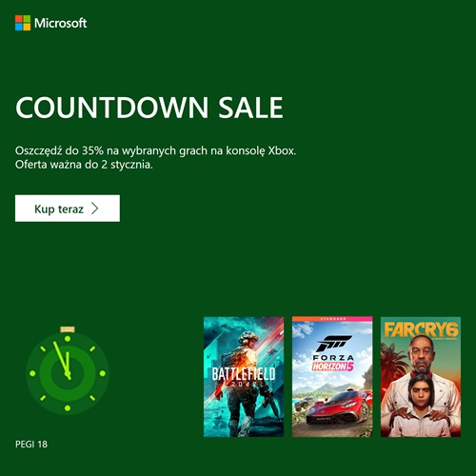
Task: Click the COUNTDOWN SALE headline
Action: (x=149, y=108)
